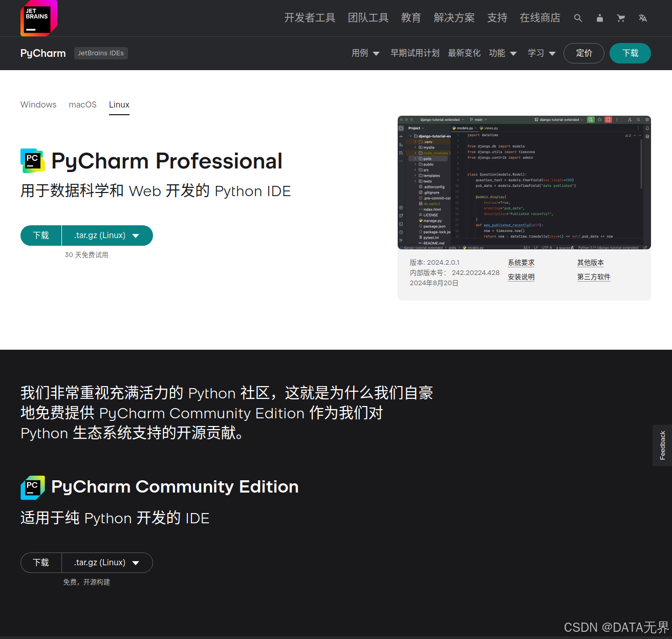The width and height of the screenshot is (672, 639).
Task: Open the 教育 menu
Action: (411, 18)
